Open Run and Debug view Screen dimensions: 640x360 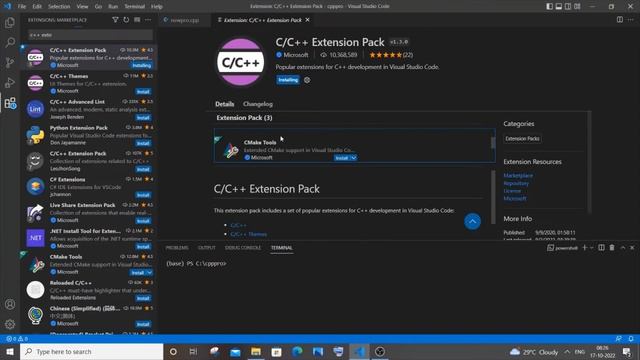pyautogui.click(x=10, y=82)
